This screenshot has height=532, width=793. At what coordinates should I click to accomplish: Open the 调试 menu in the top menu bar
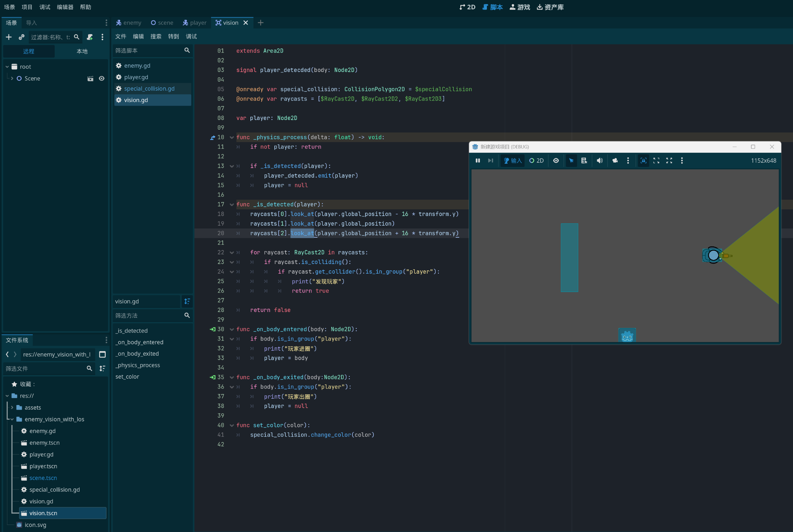(x=44, y=7)
